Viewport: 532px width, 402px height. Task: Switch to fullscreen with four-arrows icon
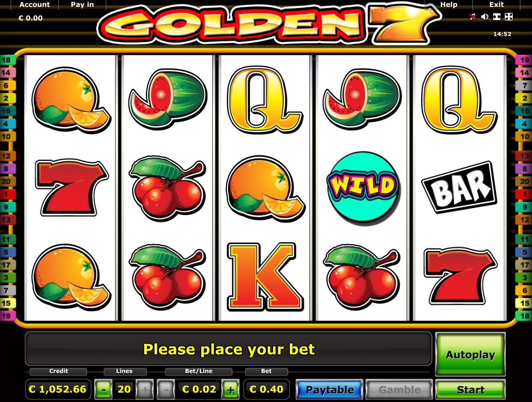508,17
